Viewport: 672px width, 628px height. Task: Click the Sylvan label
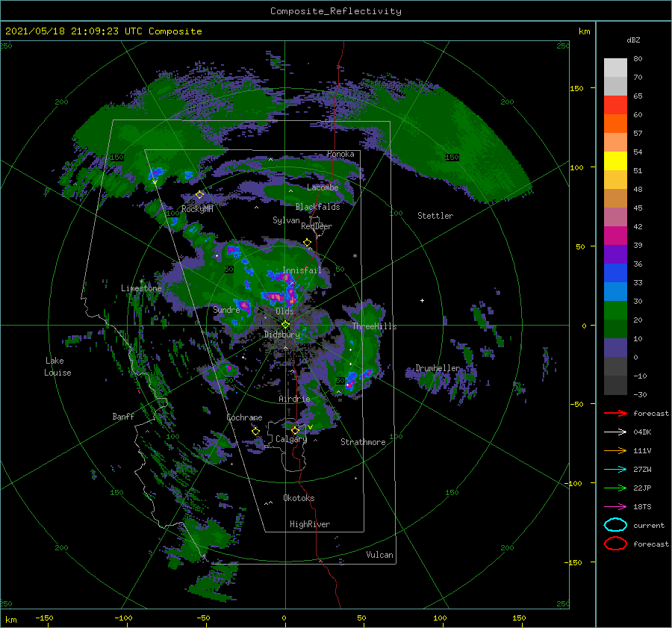[286, 220]
